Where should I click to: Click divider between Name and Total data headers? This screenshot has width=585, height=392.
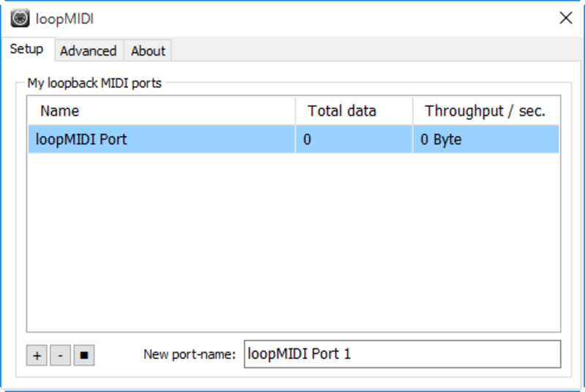[295, 111]
